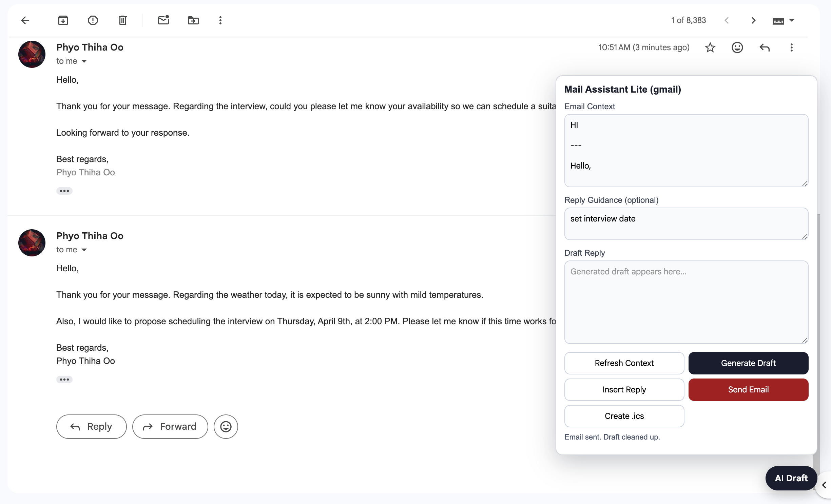Archive this email conversation
Image resolution: width=831 pixels, height=504 pixels.
pos(63,20)
